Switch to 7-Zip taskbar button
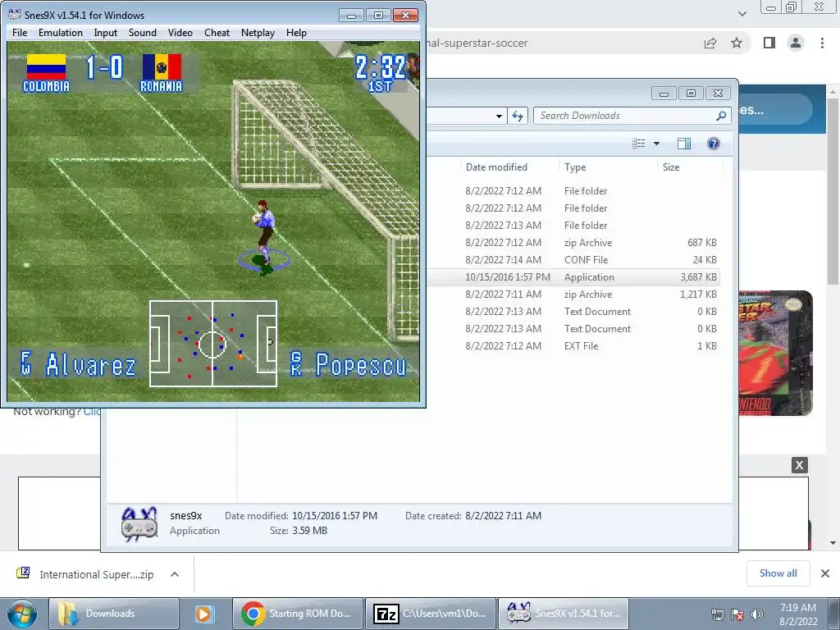840x630 pixels. (x=431, y=614)
